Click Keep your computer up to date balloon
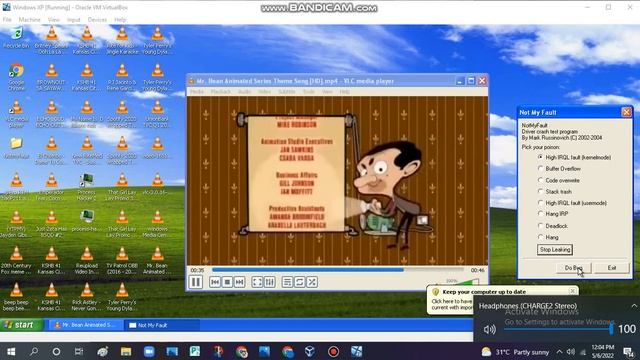The width and height of the screenshot is (640, 360). [x=484, y=292]
